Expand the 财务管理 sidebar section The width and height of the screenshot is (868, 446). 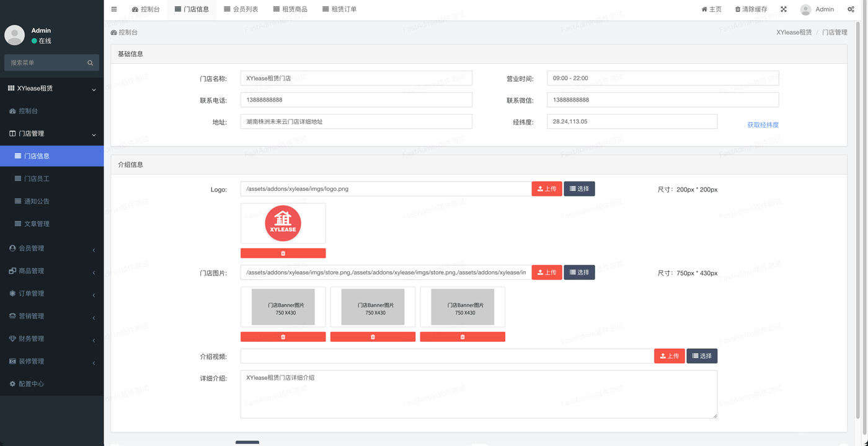pyautogui.click(x=52, y=339)
